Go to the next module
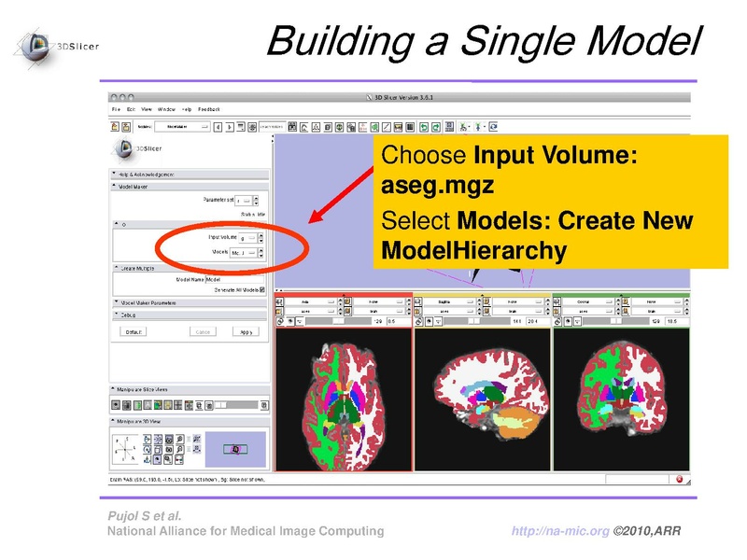The image size is (747, 560). (x=230, y=127)
